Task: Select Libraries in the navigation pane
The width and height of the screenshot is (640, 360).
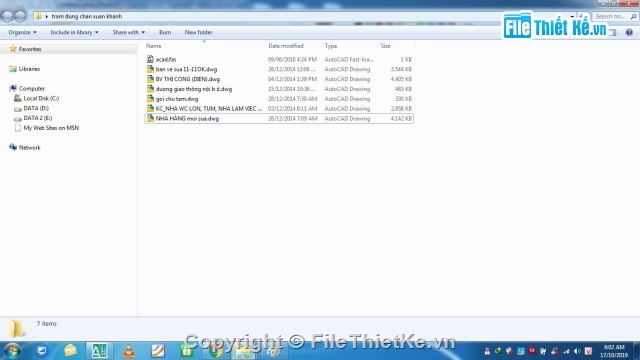Action: 29,69
